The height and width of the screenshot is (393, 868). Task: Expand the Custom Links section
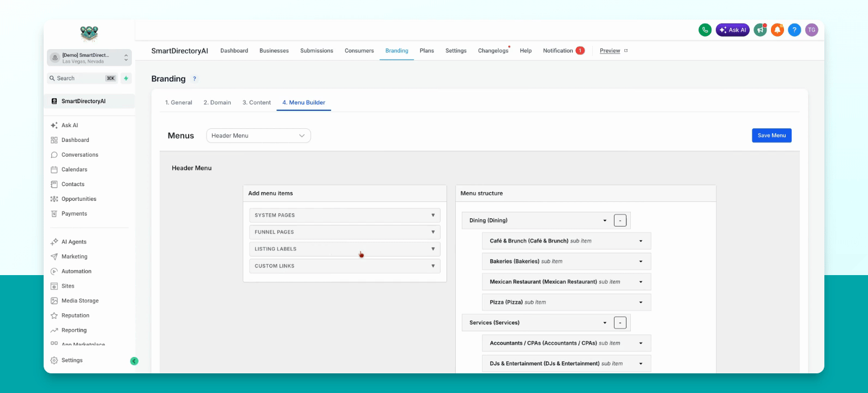point(345,266)
